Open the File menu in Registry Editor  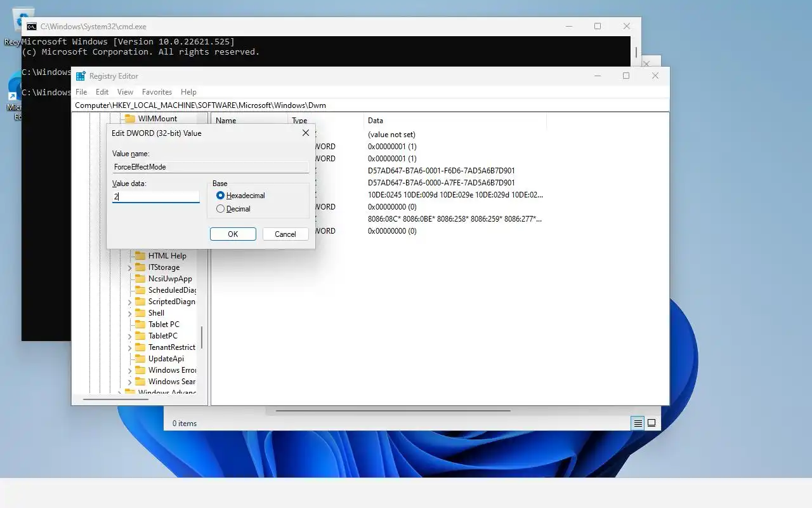[x=81, y=92]
